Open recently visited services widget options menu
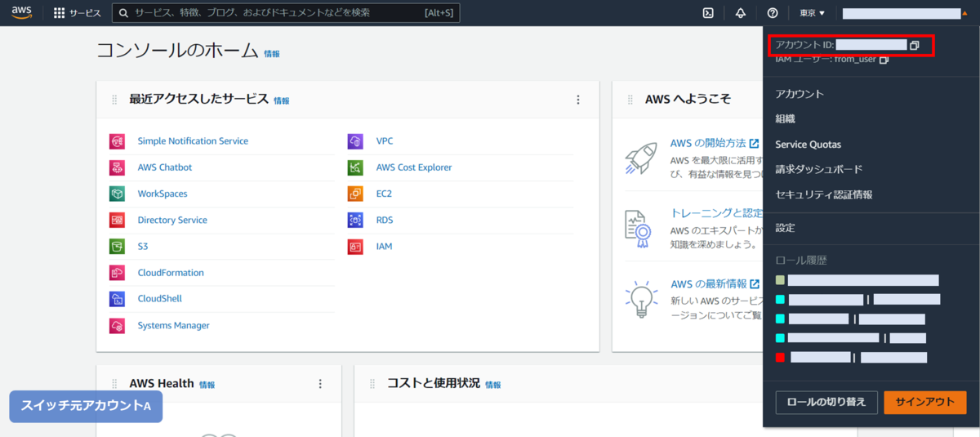The image size is (980, 437). (578, 100)
